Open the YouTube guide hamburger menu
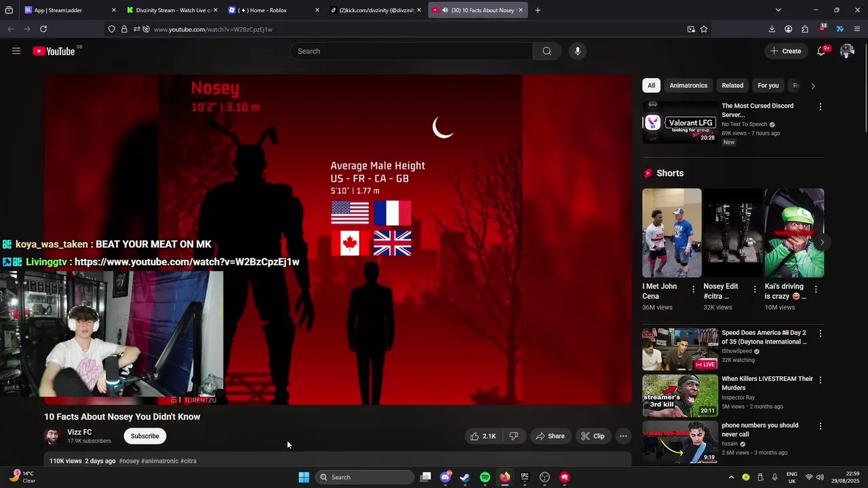The width and height of the screenshot is (868, 488). point(16,51)
